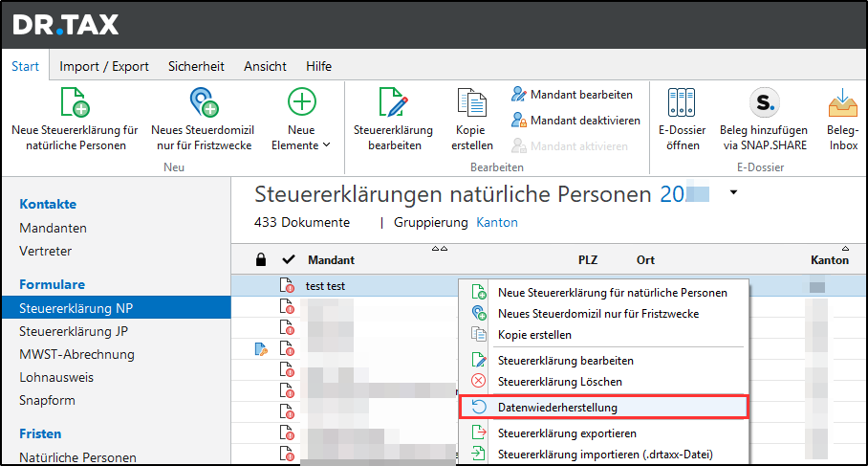The width and height of the screenshot is (868, 466).
Task: Open the E-Dossier öffnen tool
Action: pyautogui.click(x=682, y=120)
